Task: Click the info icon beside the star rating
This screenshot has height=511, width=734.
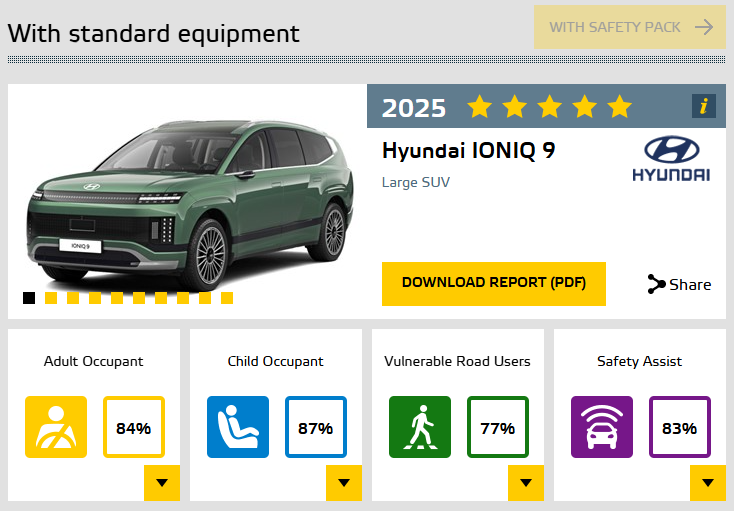Action: (x=704, y=106)
